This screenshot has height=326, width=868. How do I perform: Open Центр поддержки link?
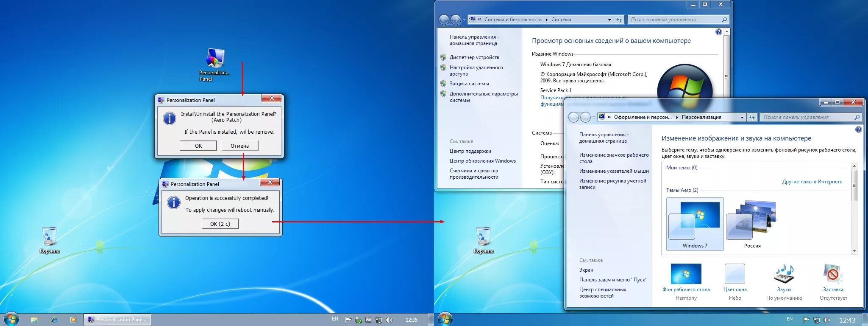pyautogui.click(x=470, y=151)
